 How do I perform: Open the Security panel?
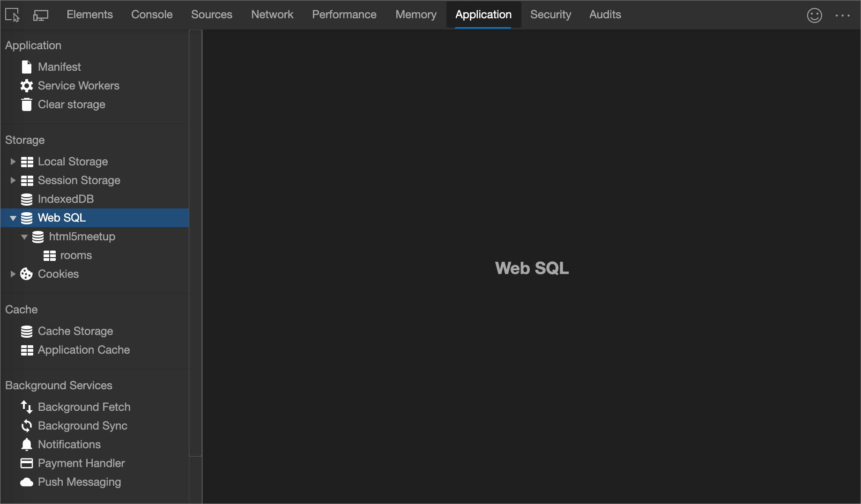[x=550, y=14]
